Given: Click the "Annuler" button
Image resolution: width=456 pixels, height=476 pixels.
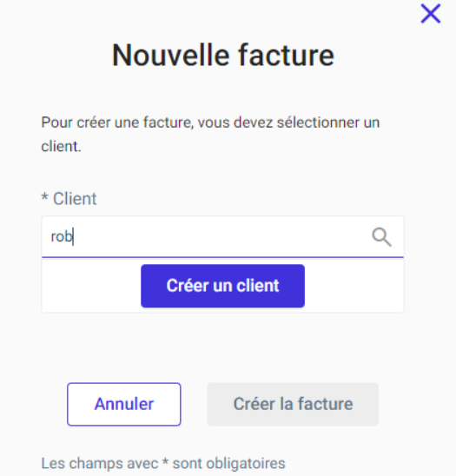Looking at the screenshot, I should coord(124,404).
